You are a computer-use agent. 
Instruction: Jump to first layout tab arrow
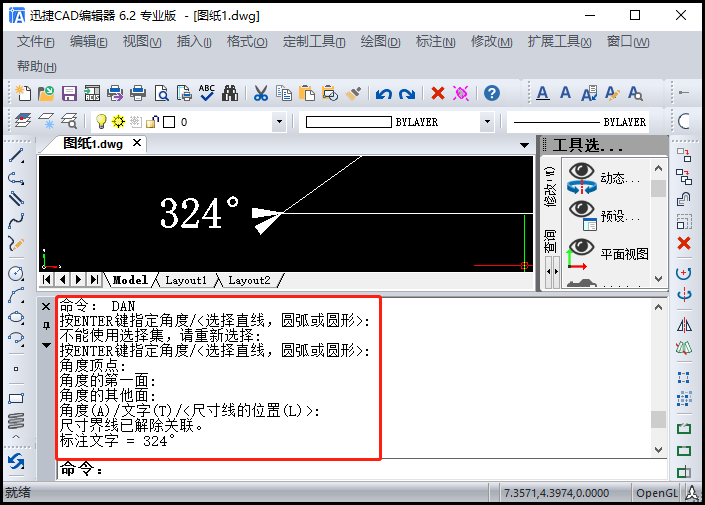[47, 280]
